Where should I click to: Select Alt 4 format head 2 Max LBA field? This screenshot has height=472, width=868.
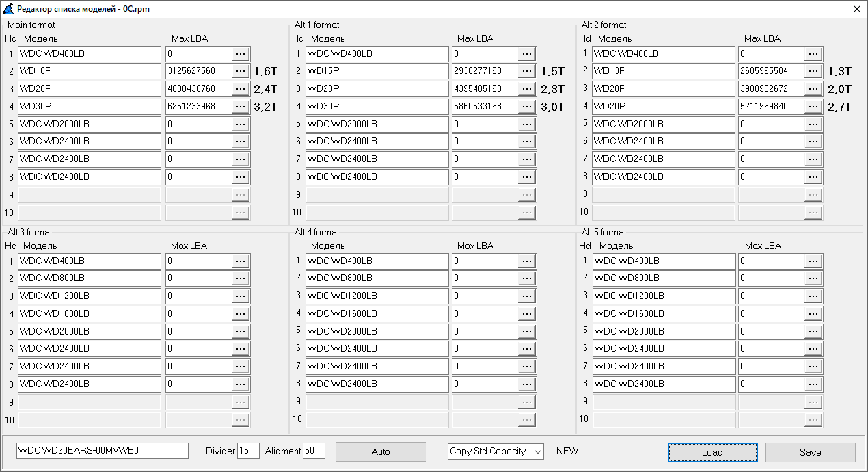coord(485,278)
